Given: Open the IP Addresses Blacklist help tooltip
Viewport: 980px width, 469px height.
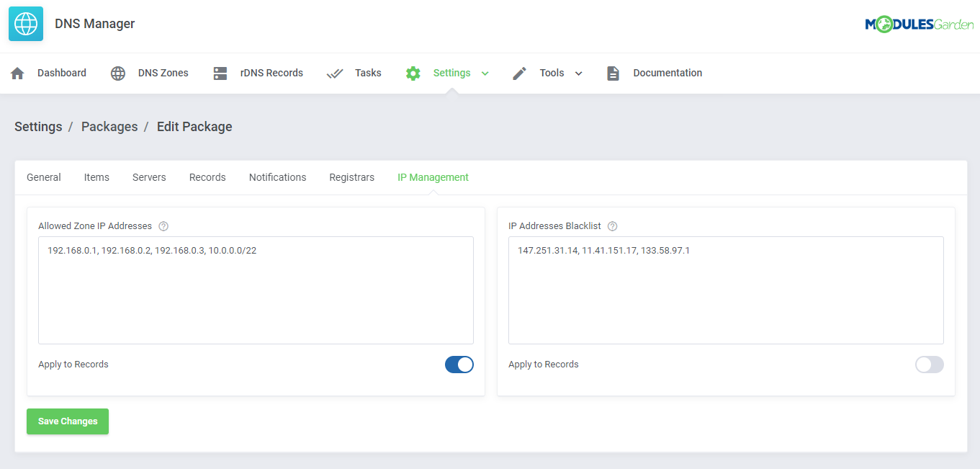Looking at the screenshot, I should coord(612,225).
